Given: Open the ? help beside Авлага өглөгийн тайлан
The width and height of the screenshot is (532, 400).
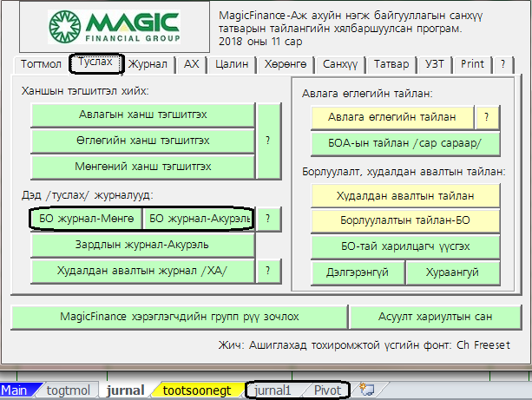Looking at the screenshot, I should pos(487,117).
